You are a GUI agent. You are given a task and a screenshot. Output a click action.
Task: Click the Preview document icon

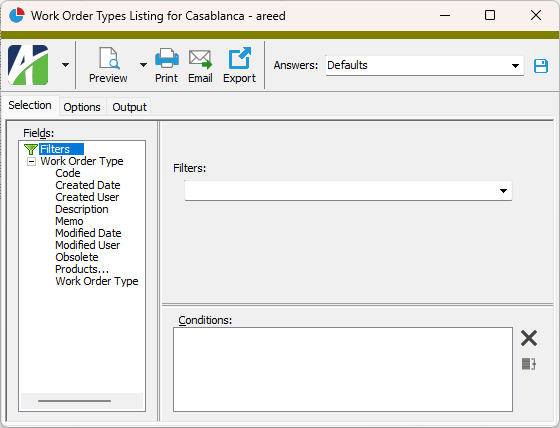click(109, 58)
